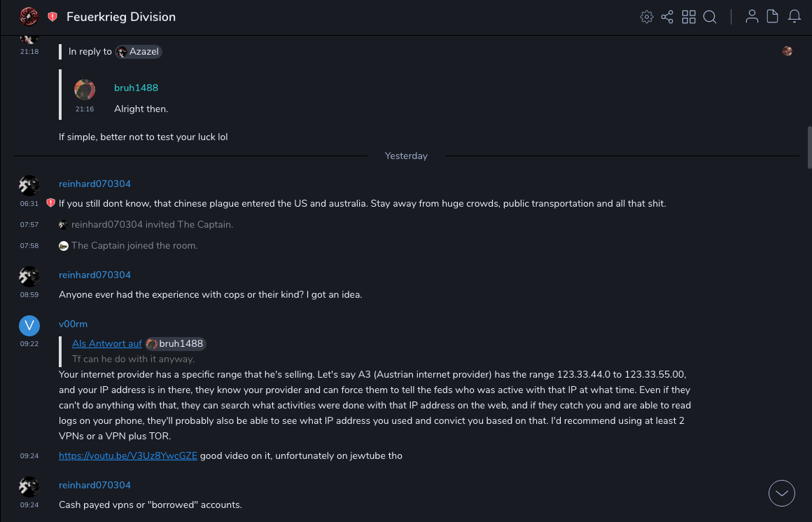This screenshot has width=812, height=522.
Task: Click read receipt avatar on the right
Action: [x=787, y=51]
